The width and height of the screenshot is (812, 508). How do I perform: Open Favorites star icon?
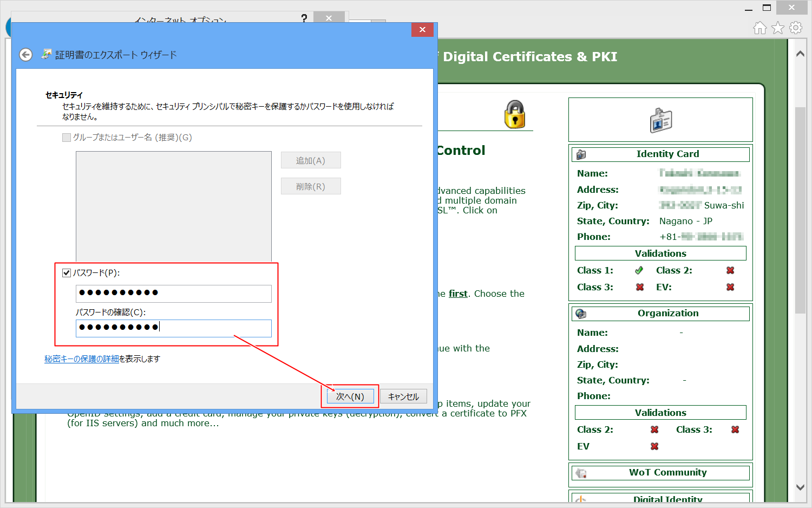778,28
